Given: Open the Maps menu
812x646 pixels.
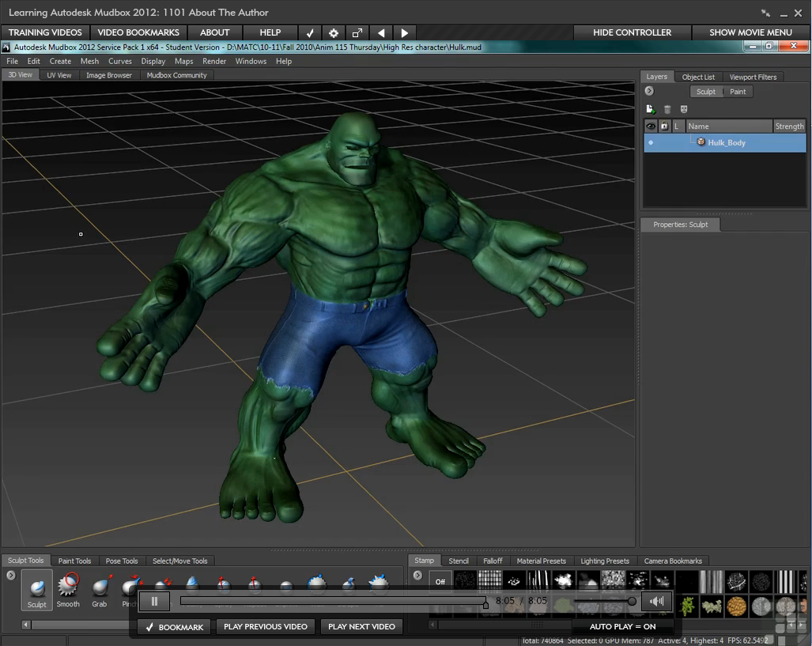Looking at the screenshot, I should coord(184,61).
